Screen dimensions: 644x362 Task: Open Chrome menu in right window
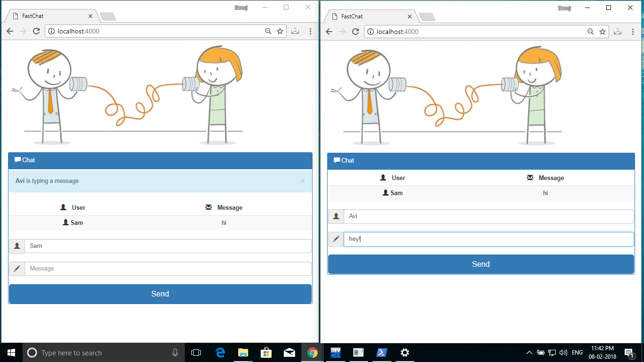[x=633, y=32]
